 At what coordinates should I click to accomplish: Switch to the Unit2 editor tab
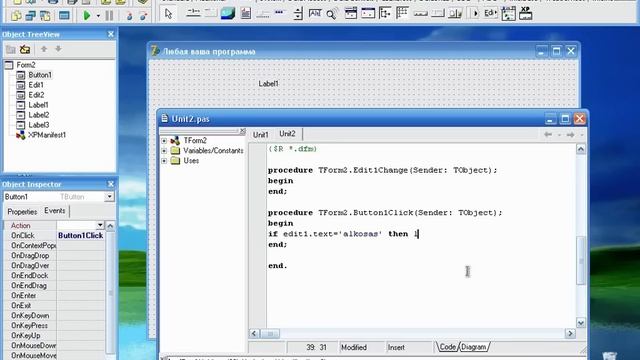pyautogui.click(x=287, y=134)
